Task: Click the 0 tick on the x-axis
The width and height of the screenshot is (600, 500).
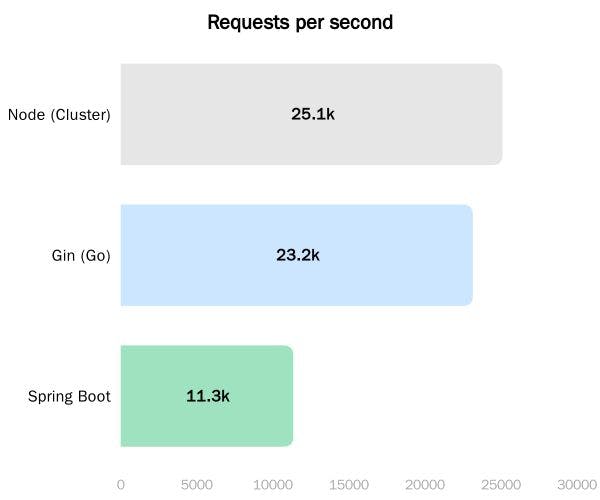Action: coord(121,484)
